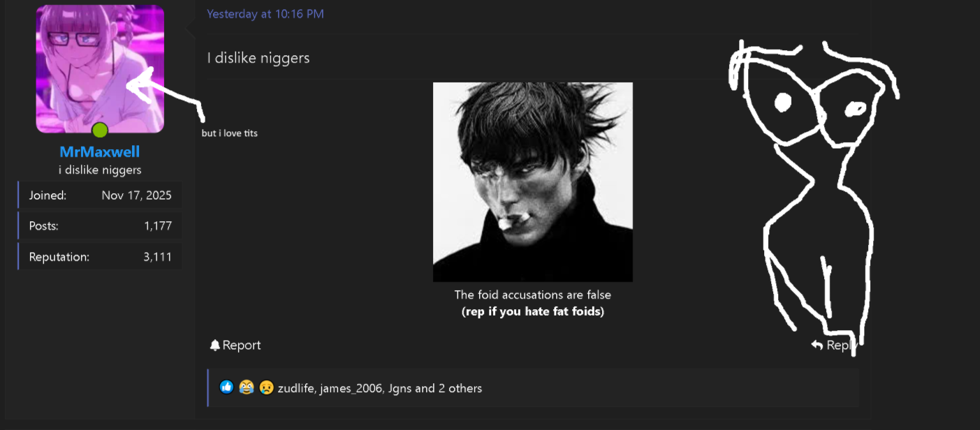The width and height of the screenshot is (980, 430).
Task: Click the green online status dot
Action: (100, 130)
